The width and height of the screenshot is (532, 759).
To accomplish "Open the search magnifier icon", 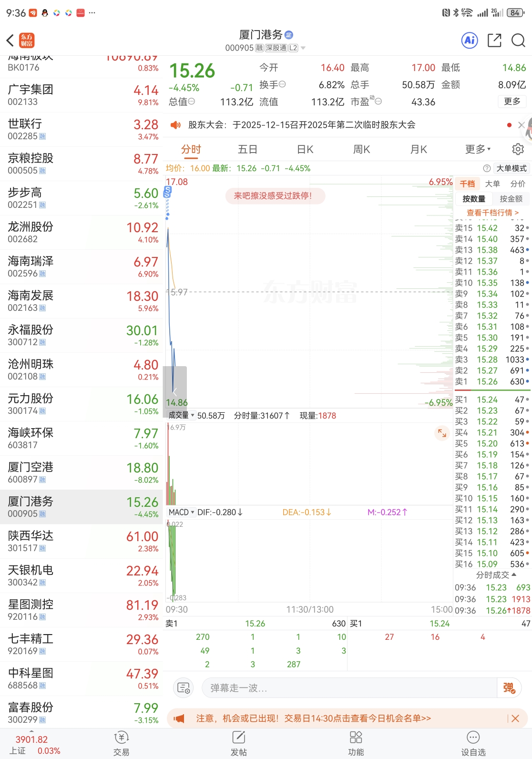I will [x=518, y=41].
